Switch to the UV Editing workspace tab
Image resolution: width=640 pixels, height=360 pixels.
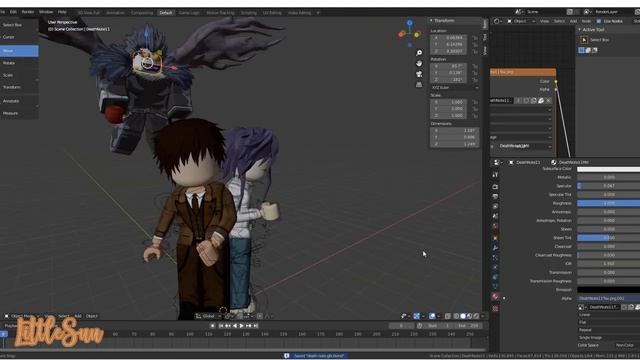click(272, 13)
